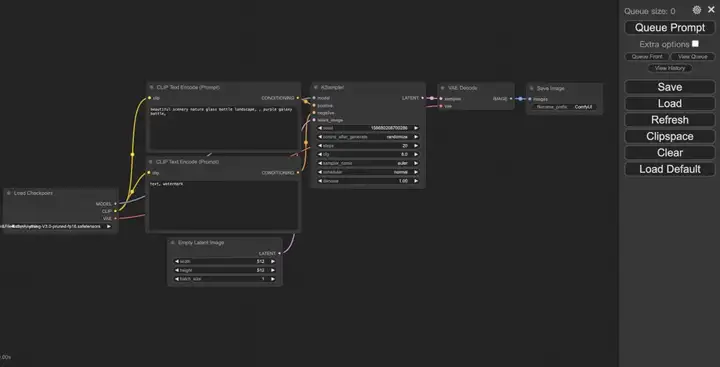
Task: Click the denoise value slider field
Action: click(x=368, y=181)
